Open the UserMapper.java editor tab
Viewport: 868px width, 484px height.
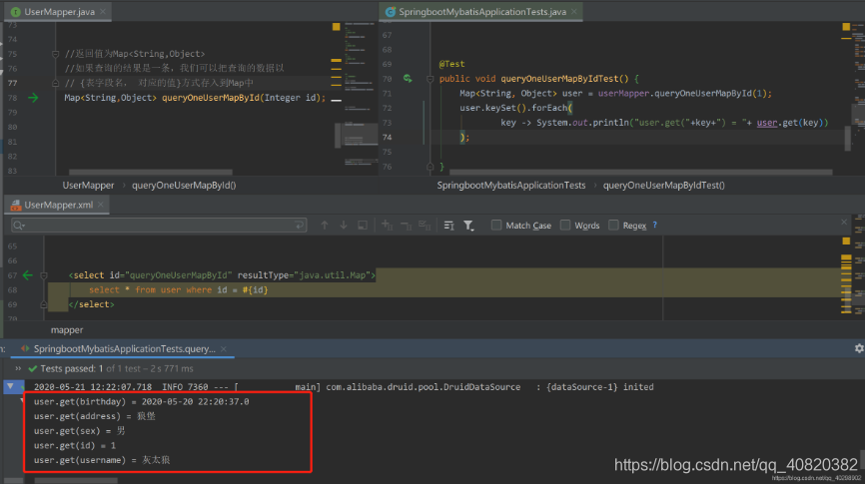click(59, 12)
